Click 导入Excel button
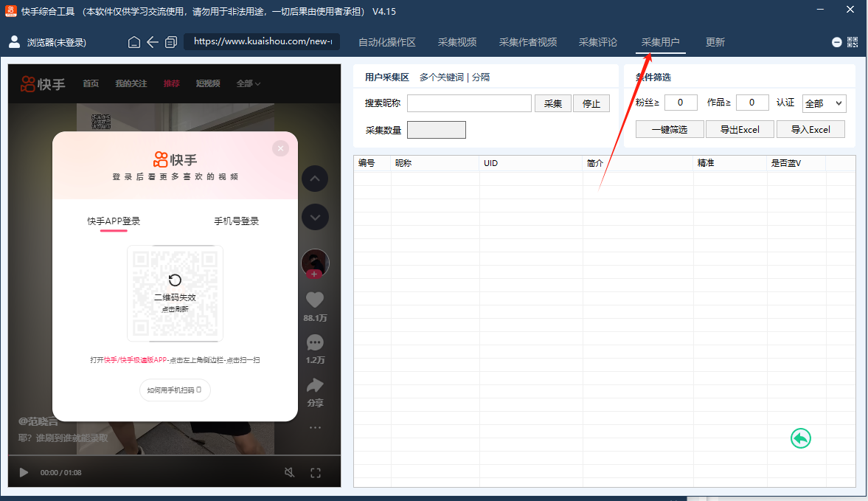 click(810, 130)
